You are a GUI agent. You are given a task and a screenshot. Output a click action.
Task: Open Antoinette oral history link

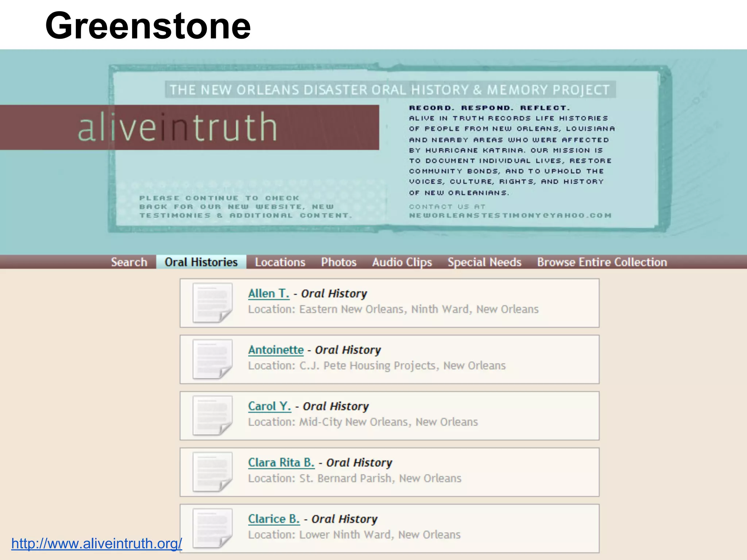pos(276,350)
